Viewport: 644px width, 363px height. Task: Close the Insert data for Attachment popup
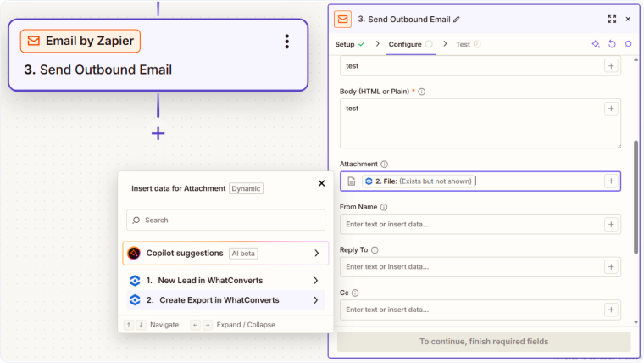tap(322, 183)
